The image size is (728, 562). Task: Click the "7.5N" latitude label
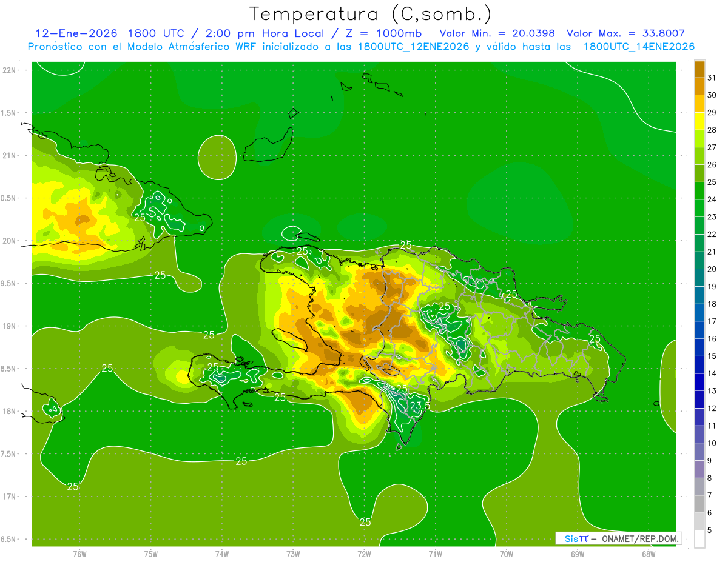point(8,454)
